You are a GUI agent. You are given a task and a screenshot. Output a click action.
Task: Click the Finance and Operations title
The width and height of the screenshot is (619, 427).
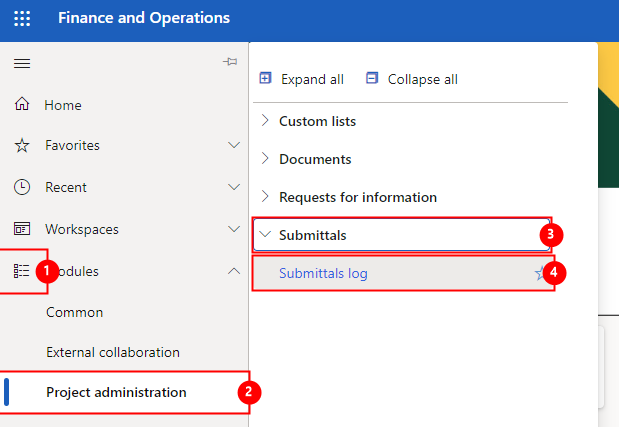[144, 18]
